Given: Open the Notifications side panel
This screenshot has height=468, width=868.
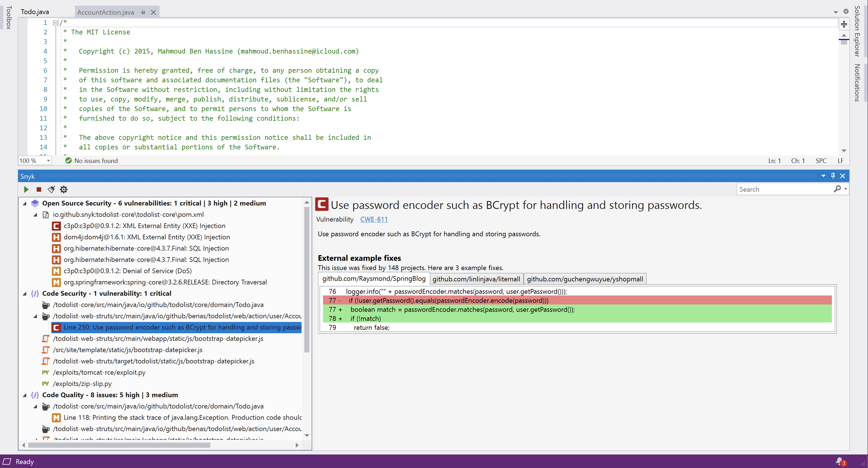Looking at the screenshot, I should coord(857,83).
